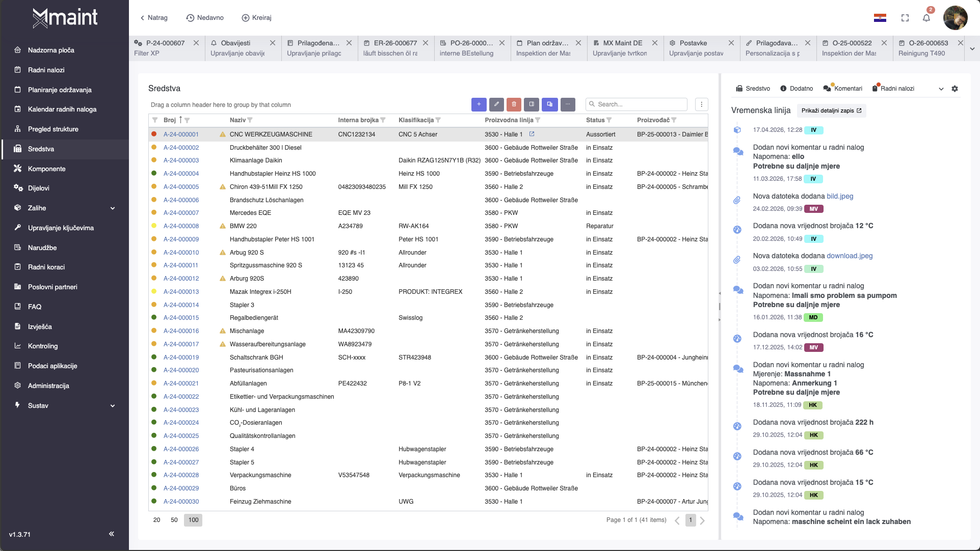Expand the Sustav sidebar submenu

[113, 406]
